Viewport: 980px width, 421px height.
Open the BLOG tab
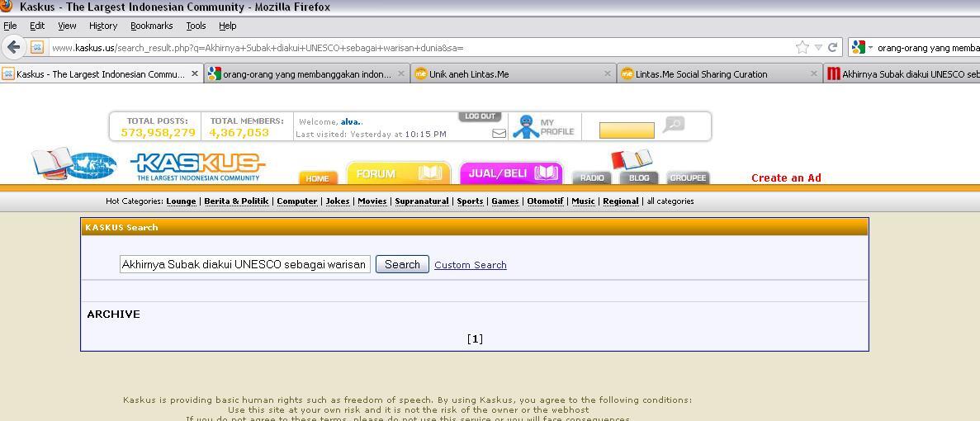(639, 178)
